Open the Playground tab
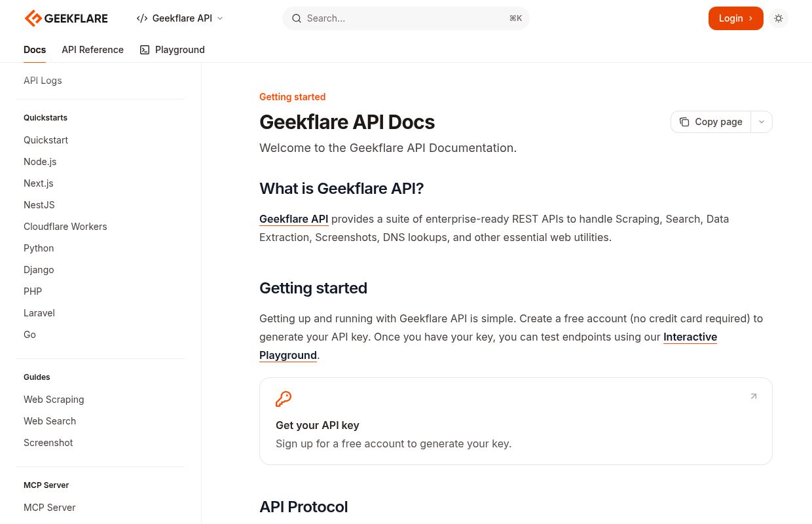The image size is (812, 524). [172, 50]
